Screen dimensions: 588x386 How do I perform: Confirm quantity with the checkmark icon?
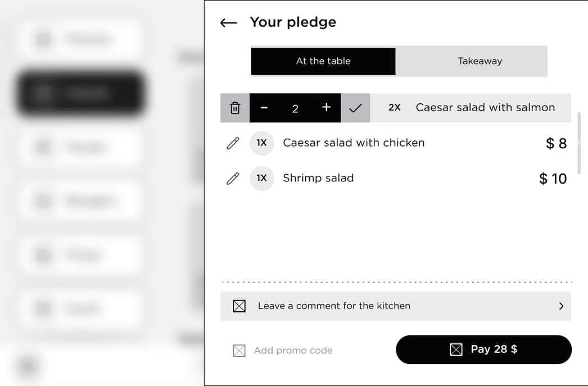tap(355, 108)
